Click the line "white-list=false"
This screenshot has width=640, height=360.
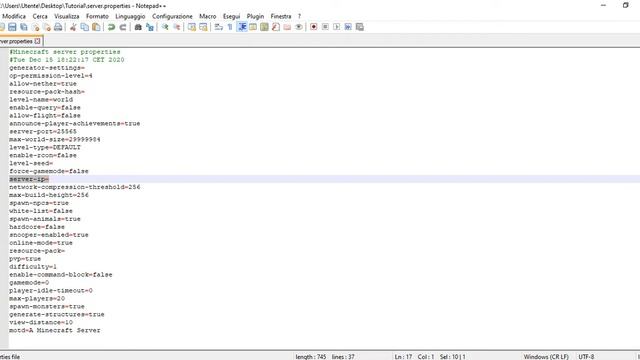coord(41,211)
